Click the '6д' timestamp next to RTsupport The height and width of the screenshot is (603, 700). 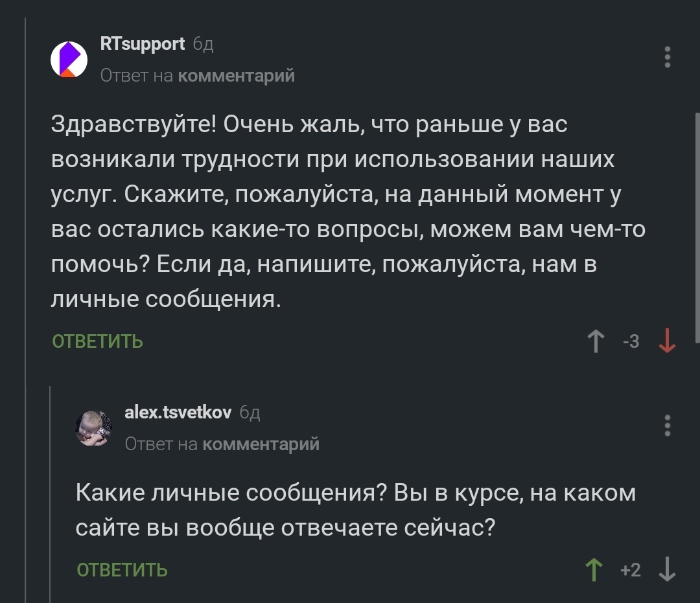(x=203, y=45)
